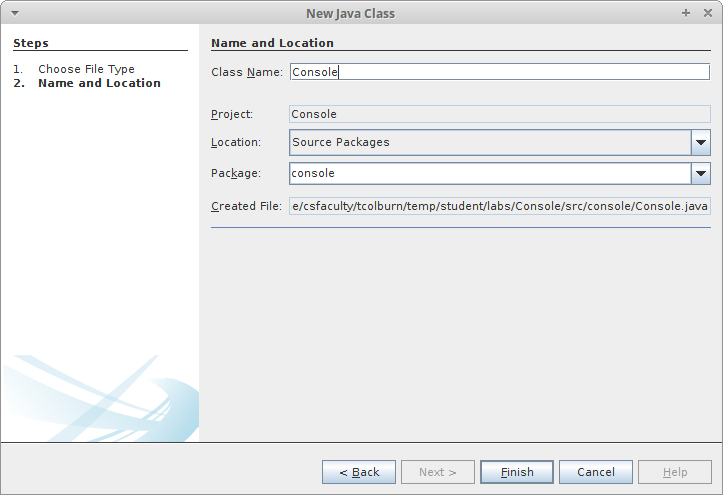Select step 1 Choose File Type
Screen dimensions: 723x495
[x=86, y=69]
